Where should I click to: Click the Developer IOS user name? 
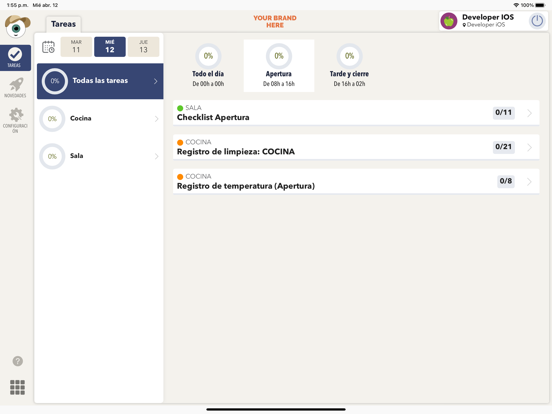tap(488, 17)
